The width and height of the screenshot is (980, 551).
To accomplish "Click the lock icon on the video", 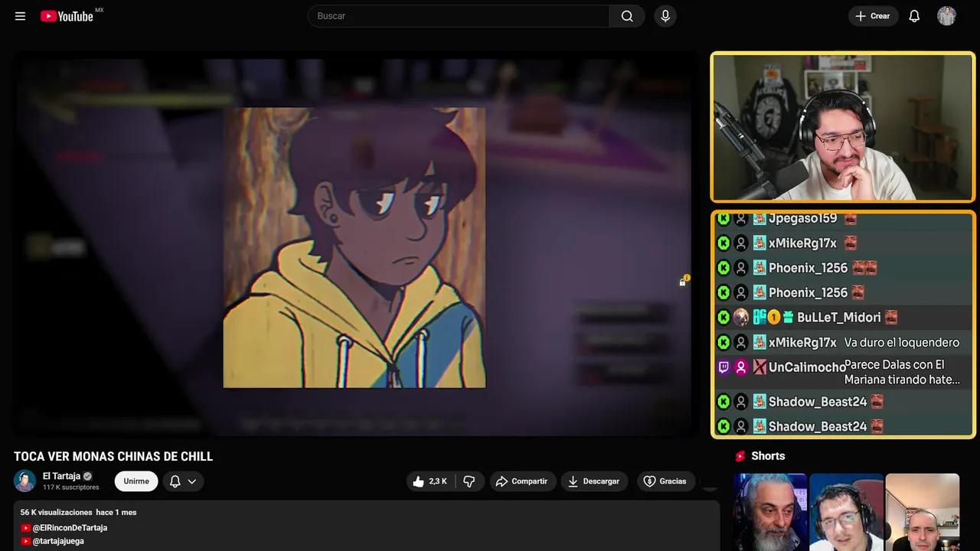I will [682, 282].
